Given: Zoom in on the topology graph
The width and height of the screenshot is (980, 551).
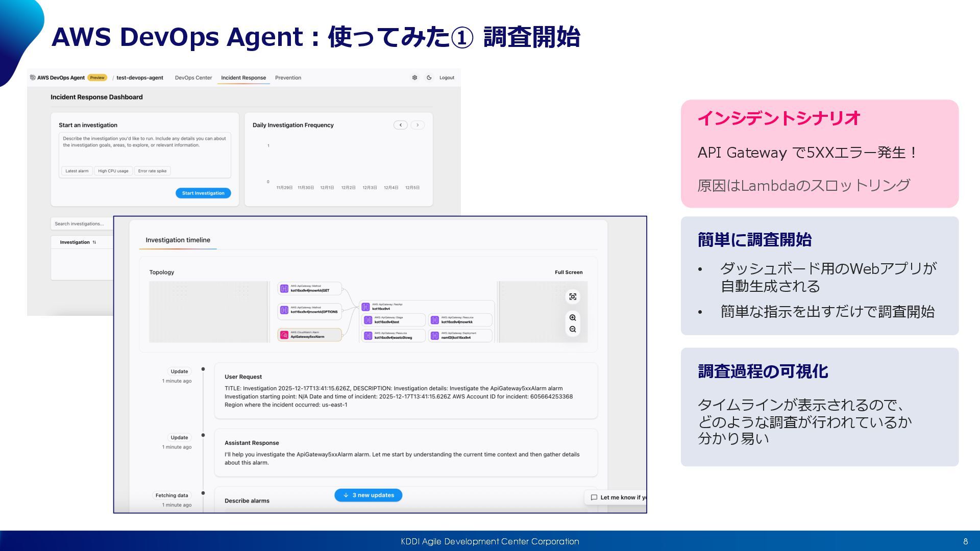Looking at the screenshot, I should tap(573, 317).
